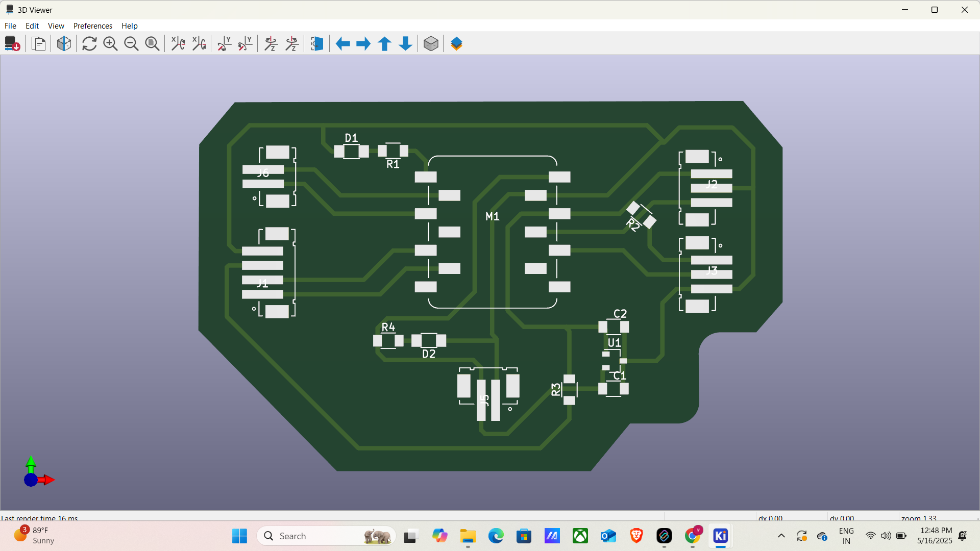The width and height of the screenshot is (980, 551).
Task: Click the R4 silkscreen label
Action: (388, 327)
